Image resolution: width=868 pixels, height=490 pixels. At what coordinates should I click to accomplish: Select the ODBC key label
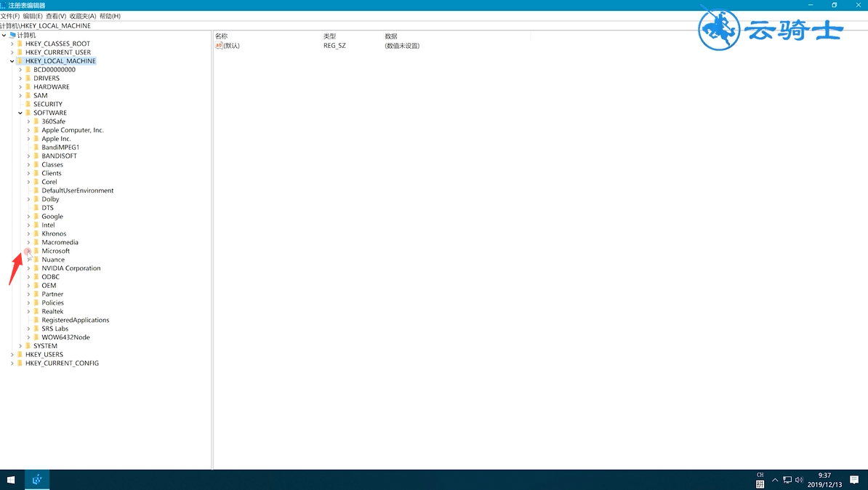pyautogui.click(x=50, y=277)
